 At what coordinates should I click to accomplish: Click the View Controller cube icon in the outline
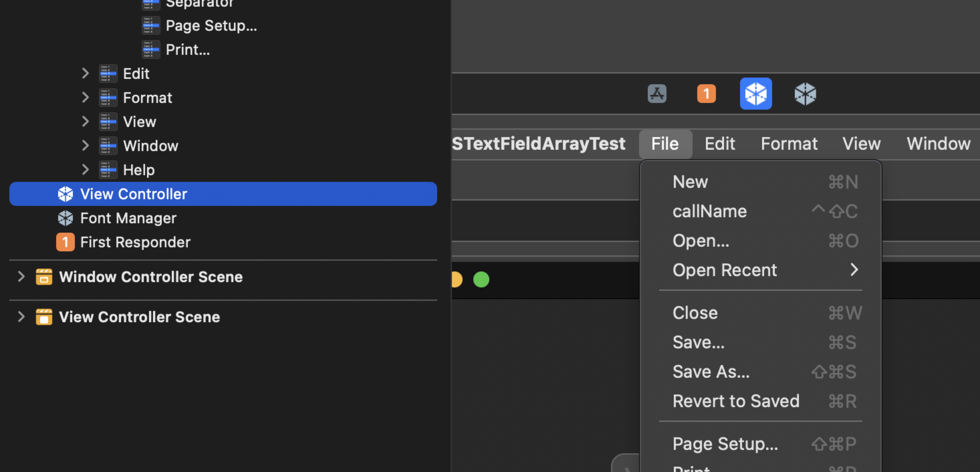[x=66, y=194]
